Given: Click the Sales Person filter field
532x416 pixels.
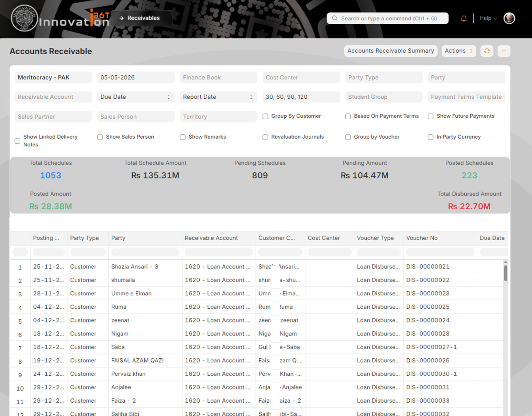Looking at the screenshot, I should 136,117.
